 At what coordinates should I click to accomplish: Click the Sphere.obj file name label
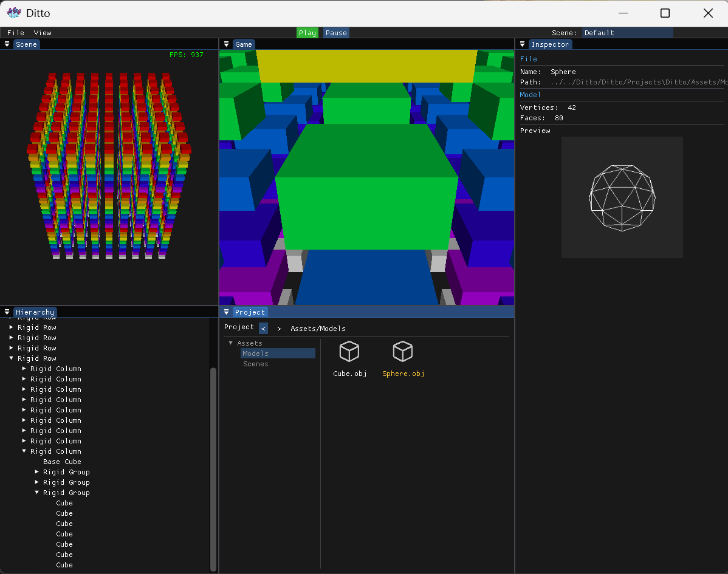[x=403, y=374]
